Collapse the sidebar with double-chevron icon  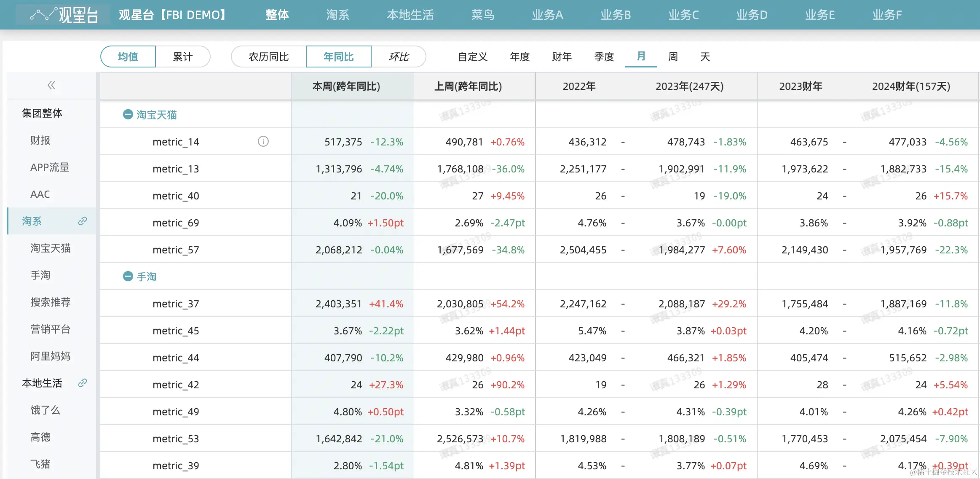[51, 86]
